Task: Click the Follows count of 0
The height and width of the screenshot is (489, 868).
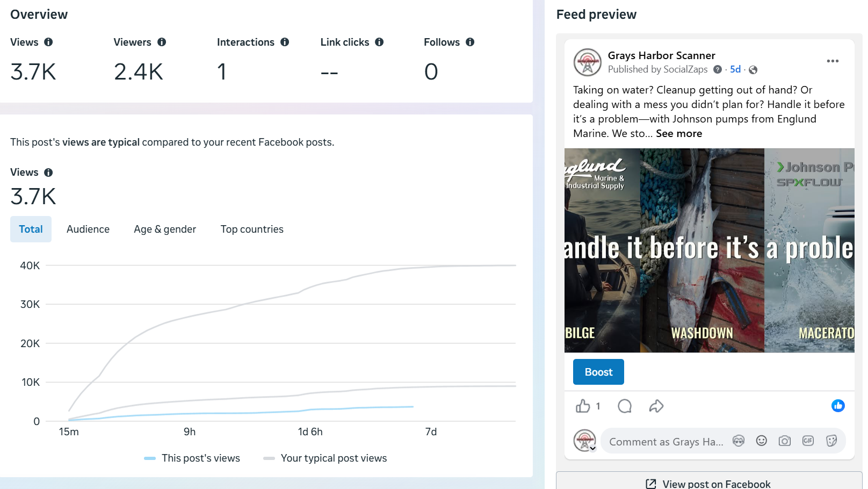Action: [x=431, y=72]
